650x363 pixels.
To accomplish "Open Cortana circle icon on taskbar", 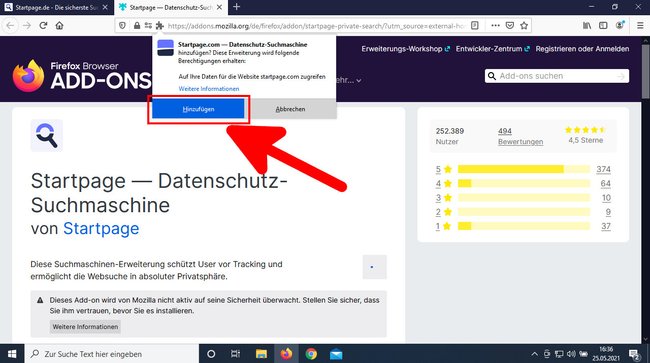I will tap(211, 354).
